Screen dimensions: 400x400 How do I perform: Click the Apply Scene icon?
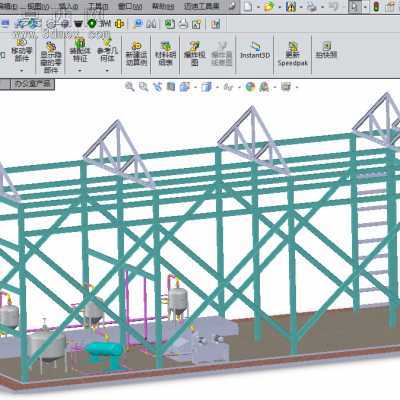pos(265,87)
